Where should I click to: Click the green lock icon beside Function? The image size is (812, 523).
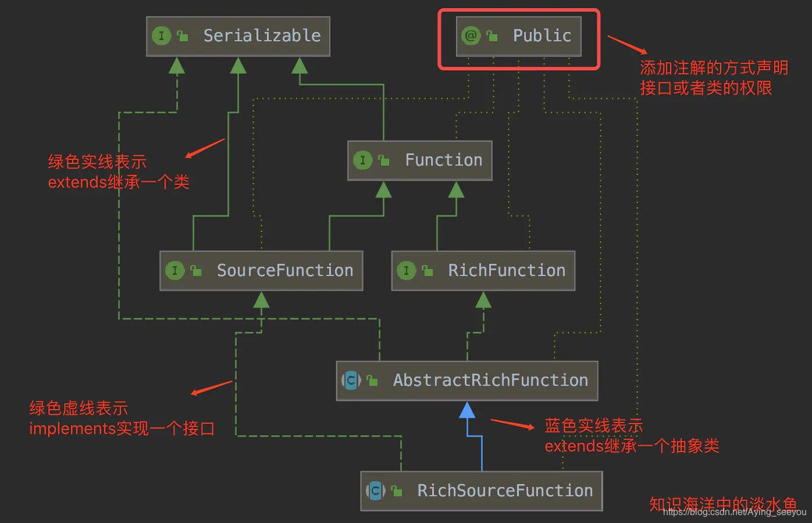pos(384,160)
